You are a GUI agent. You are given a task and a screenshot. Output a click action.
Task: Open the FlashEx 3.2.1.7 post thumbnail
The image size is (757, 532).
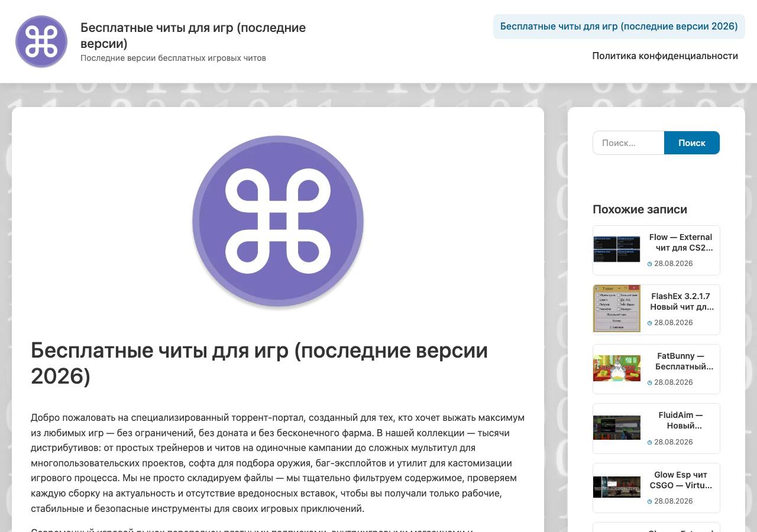(x=617, y=309)
